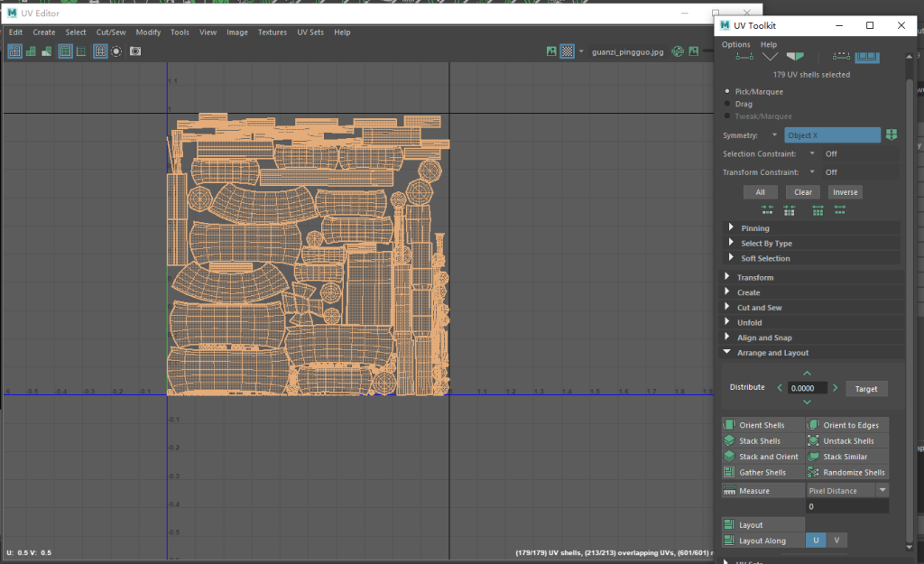
Task: Expand the Align and Snap section
Action: [811, 337]
